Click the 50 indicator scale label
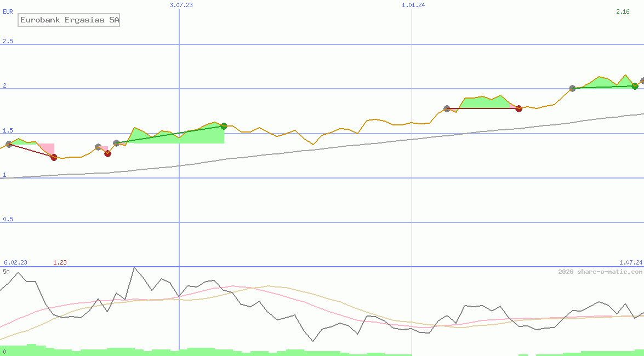644x356 pixels. (x=6, y=272)
